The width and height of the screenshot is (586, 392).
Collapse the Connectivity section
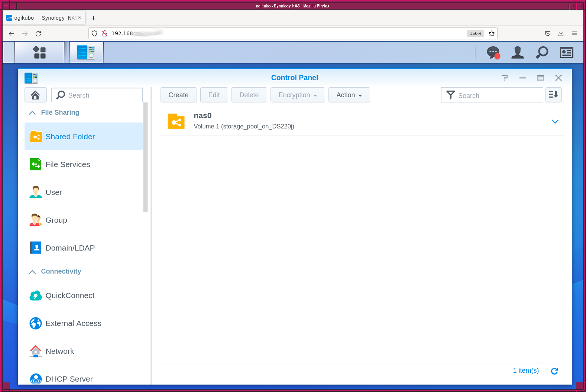[x=33, y=271]
